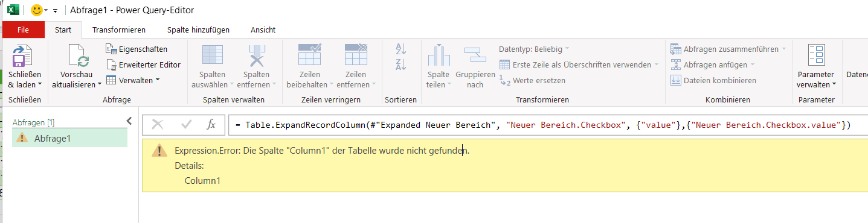868x223 pixels.
Task: Click the smiley feedback icon
Action: pyautogui.click(x=37, y=10)
